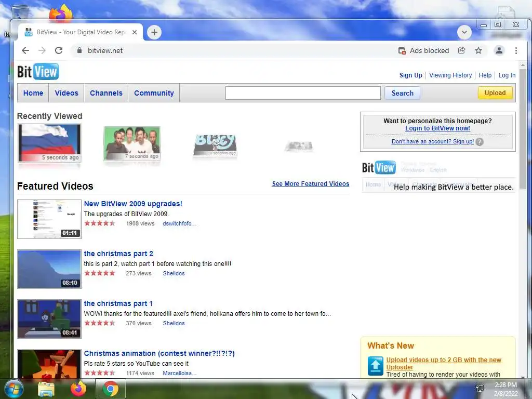Click the 01:11 video thumbnail

(x=49, y=219)
